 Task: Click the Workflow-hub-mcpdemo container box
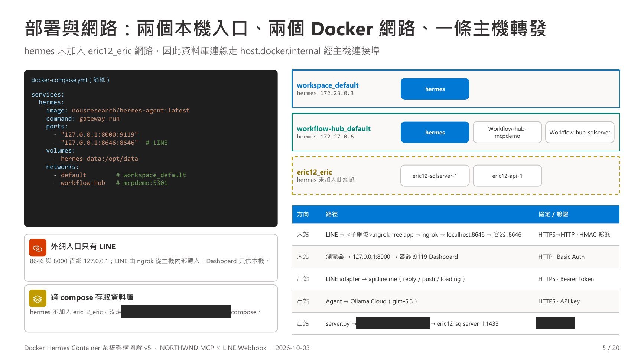[x=507, y=132]
